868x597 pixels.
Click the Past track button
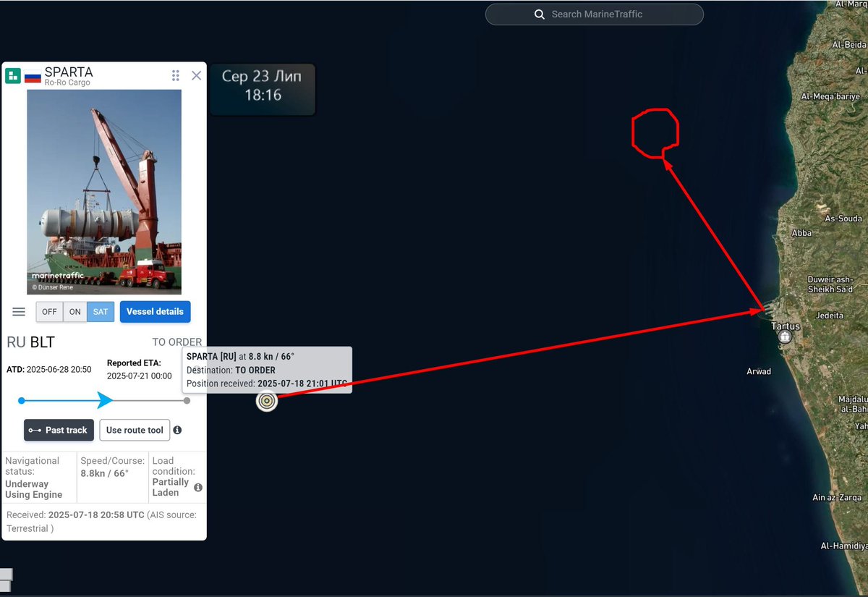click(58, 430)
